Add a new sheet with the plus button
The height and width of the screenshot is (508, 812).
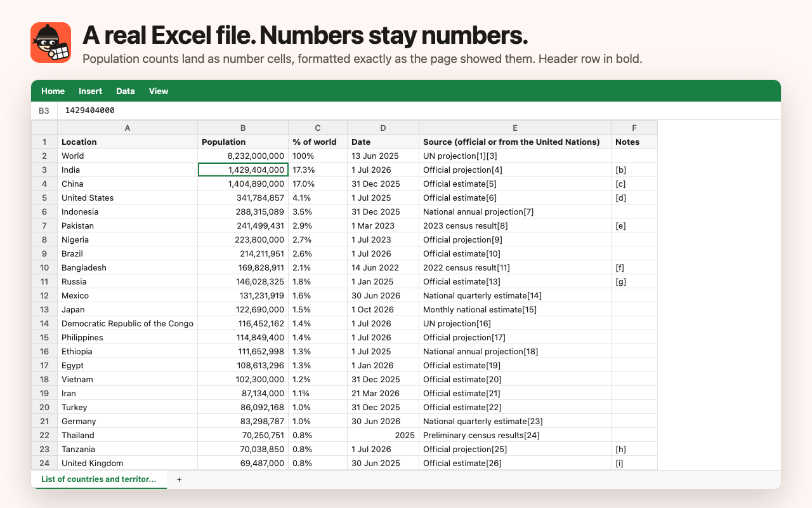click(x=179, y=479)
